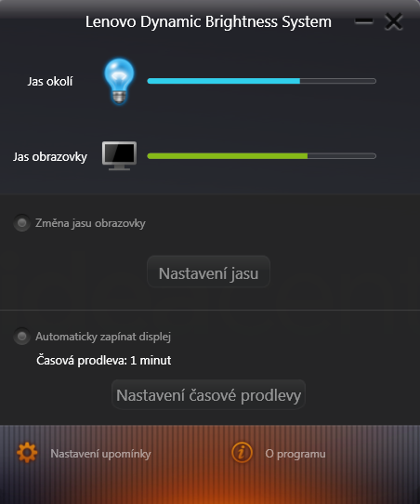Click Nastavení časové prodlevy button
The image size is (420, 504).
coord(208,394)
